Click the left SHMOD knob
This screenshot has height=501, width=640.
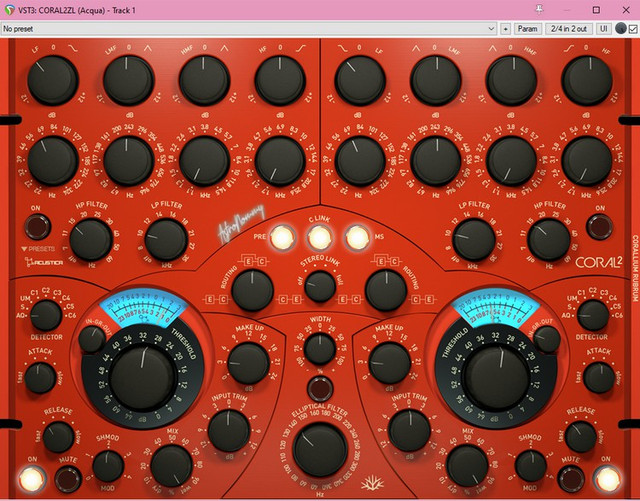pos(108,466)
